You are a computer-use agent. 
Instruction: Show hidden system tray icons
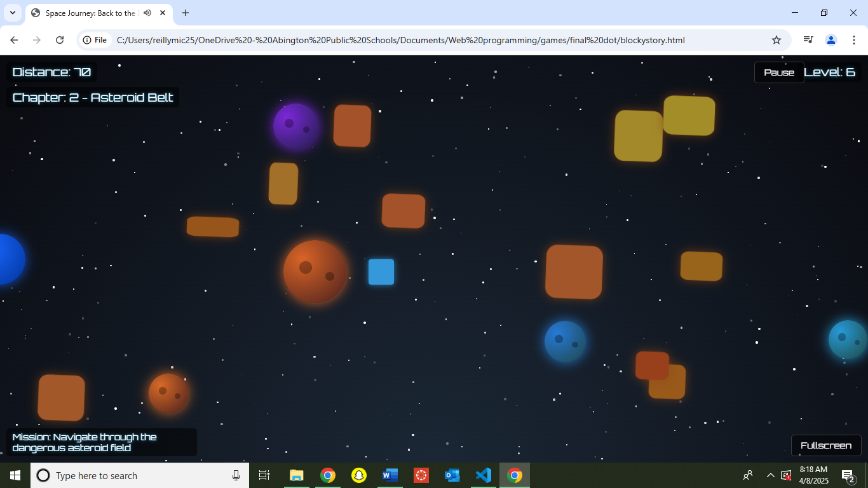(x=770, y=475)
